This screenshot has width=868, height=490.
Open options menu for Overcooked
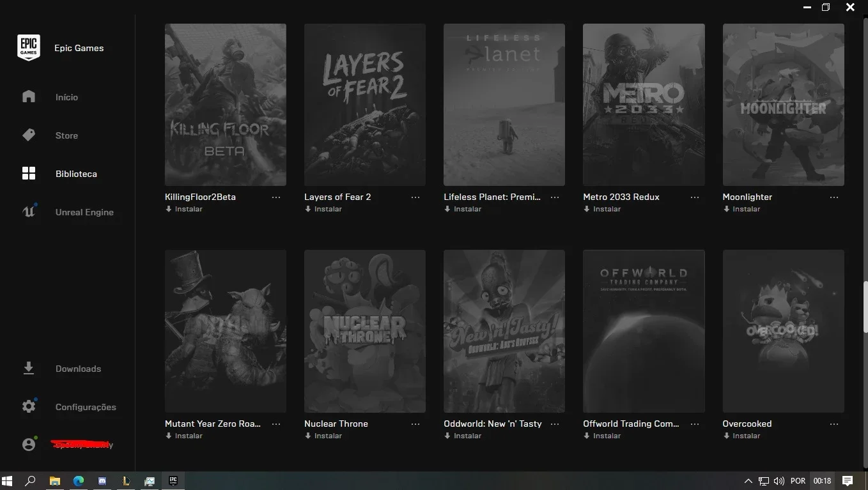click(x=834, y=424)
